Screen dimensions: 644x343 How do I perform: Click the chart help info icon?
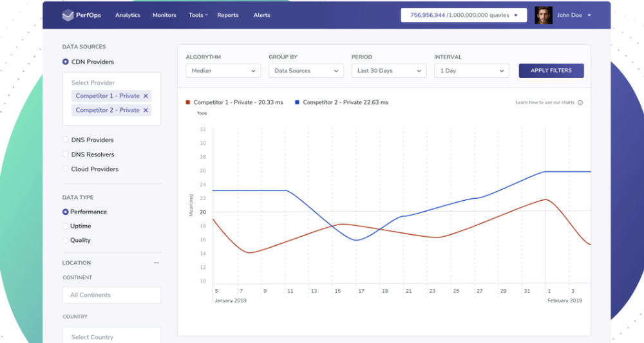coord(580,102)
